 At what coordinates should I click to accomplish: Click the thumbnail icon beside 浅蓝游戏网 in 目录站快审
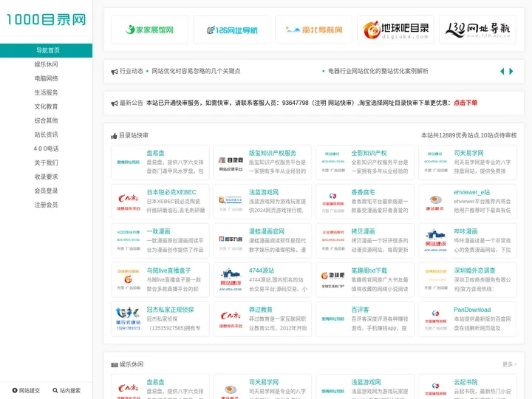click(x=231, y=202)
